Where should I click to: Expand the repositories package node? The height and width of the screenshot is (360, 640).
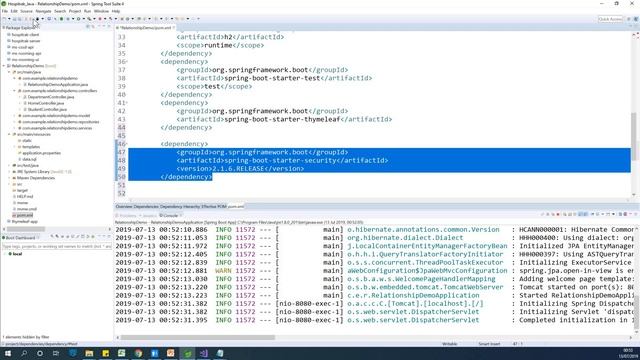pos(14,122)
